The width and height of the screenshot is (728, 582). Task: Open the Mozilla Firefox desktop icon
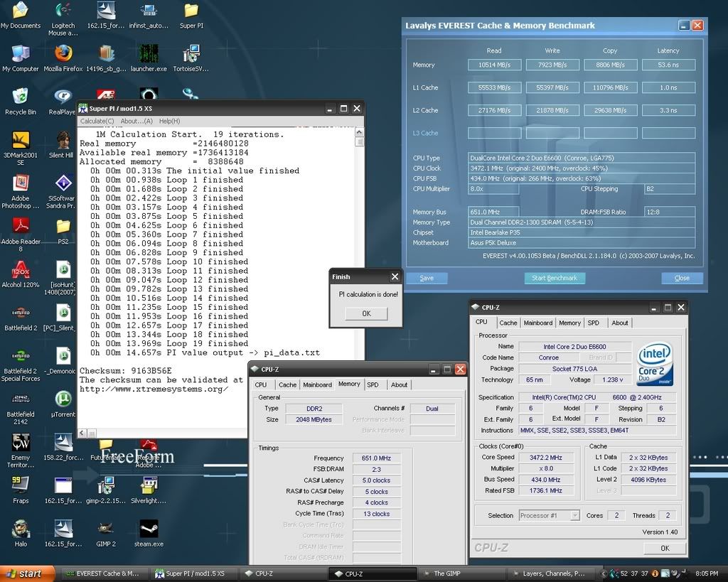(x=63, y=55)
